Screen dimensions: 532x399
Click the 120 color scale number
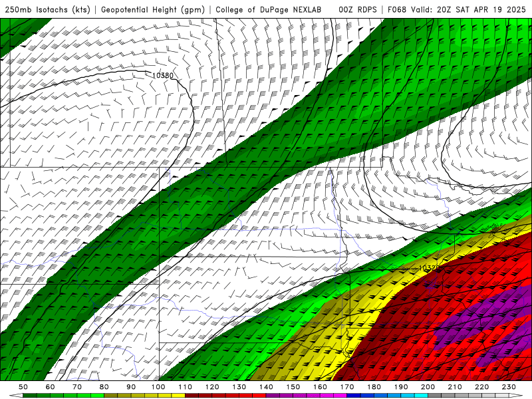click(212, 387)
